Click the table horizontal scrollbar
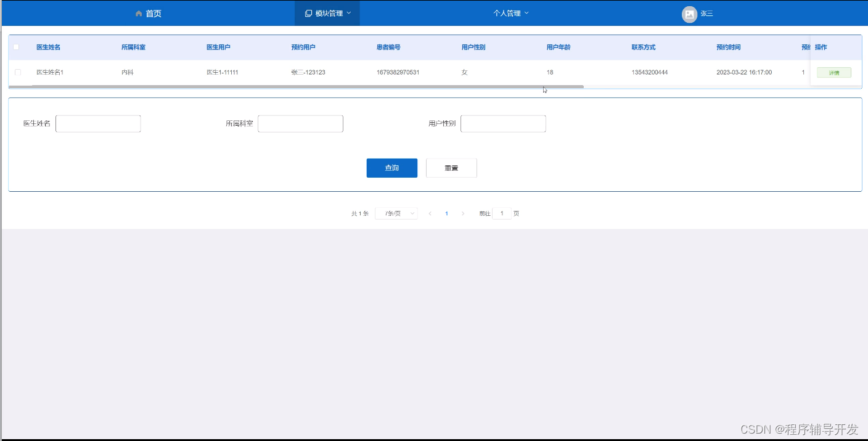Viewport: 868px width, 441px height. click(296, 87)
